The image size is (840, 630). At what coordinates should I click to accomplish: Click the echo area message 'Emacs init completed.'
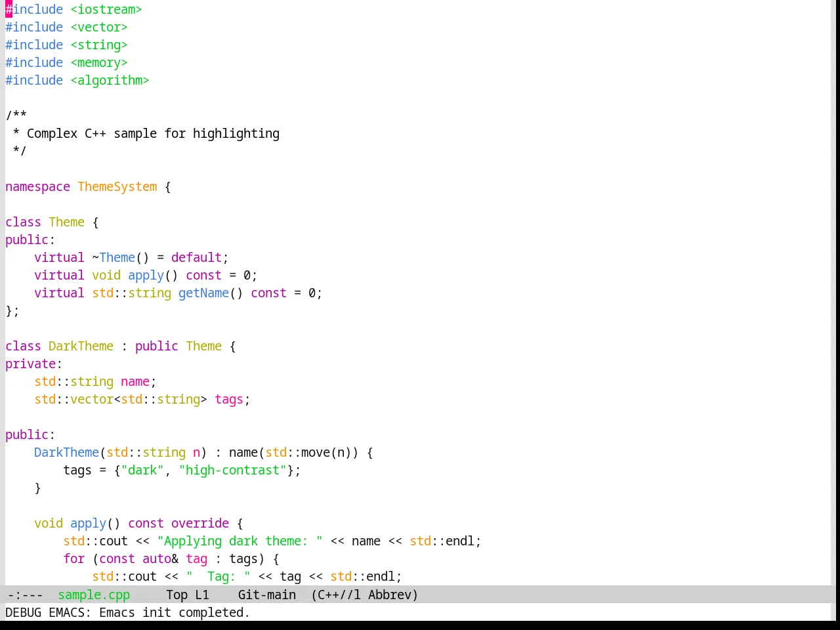pyautogui.click(x=175, y=612)
